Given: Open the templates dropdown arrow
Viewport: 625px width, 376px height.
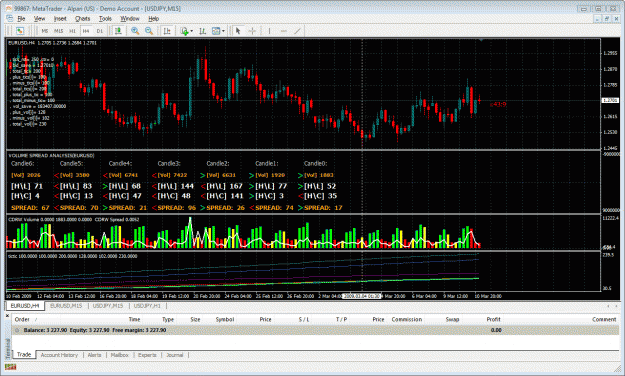Looking at the screenshot, I should click(x=223, y=31).
